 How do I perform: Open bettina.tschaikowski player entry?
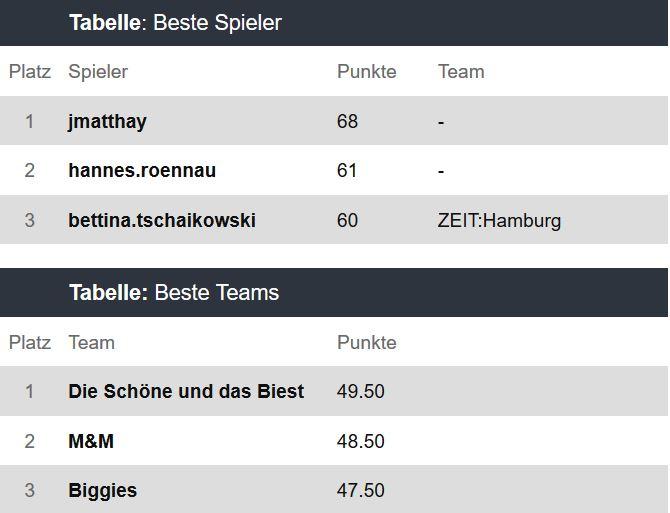click(x=162, y=220)
